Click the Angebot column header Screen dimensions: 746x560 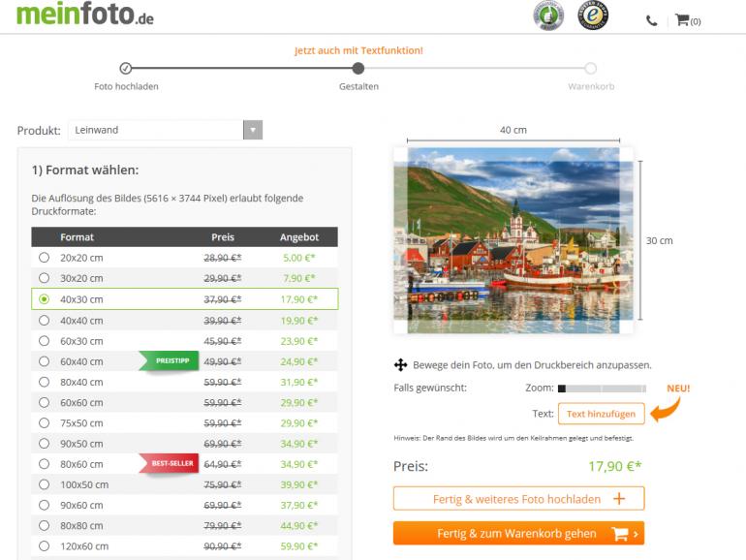point(298,237)
